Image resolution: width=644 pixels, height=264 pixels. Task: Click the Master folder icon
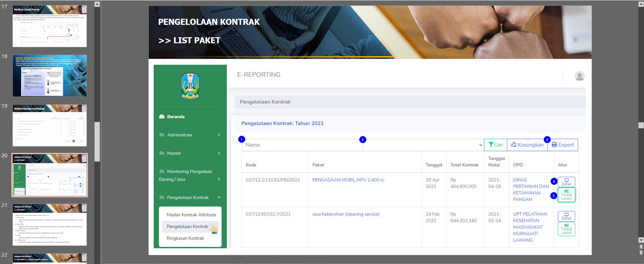point(162,153)
